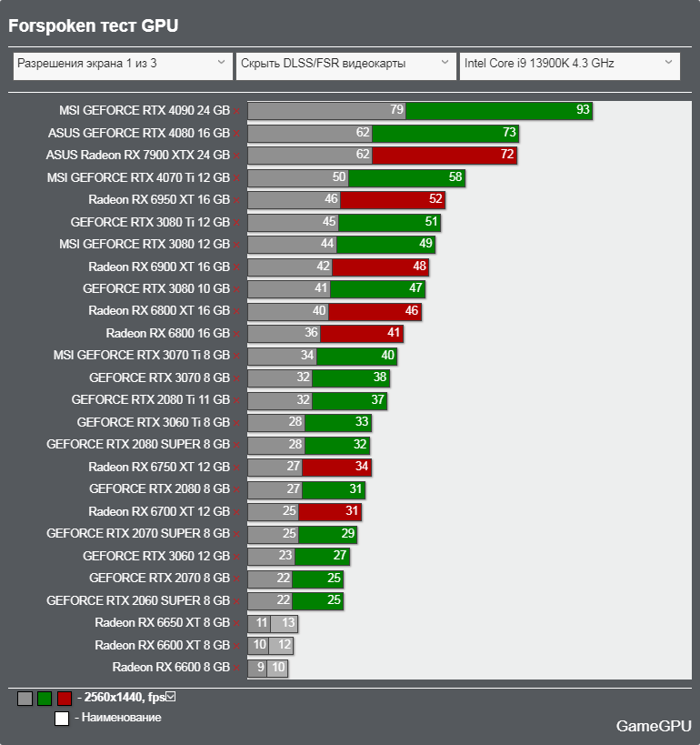Screen dimensions: 700x745
Task: Click the GEFORCE RTX 3060 12 GB label
Action: [x=156, y=557]
